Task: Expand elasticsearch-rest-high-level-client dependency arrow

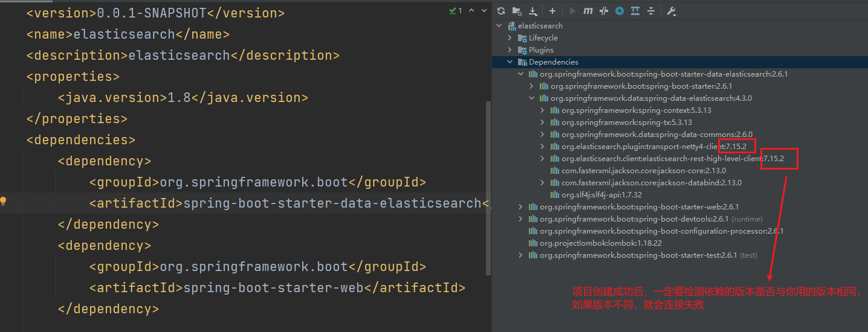Action: click(542, 159)
